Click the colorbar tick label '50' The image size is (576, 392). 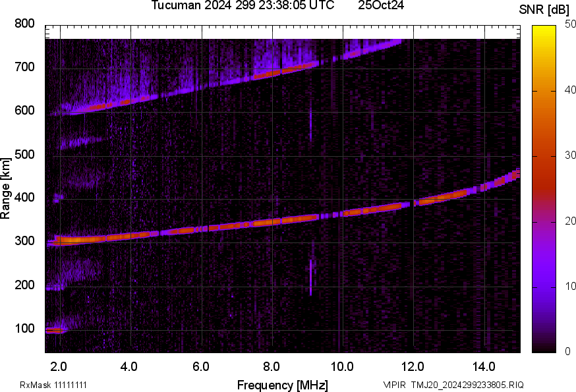[570, 24]
